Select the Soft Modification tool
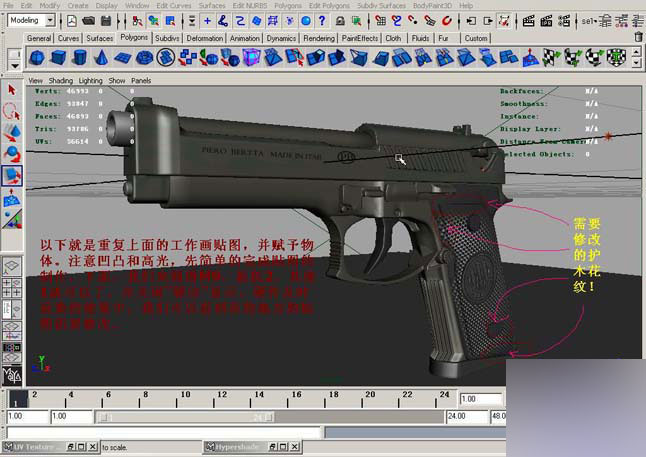646x457 pixels. coord(12,198)
